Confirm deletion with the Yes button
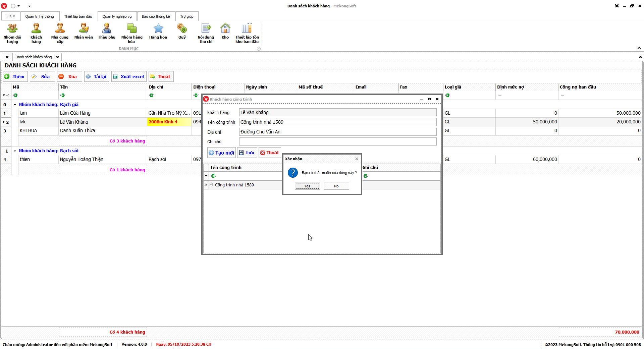 click(307, 186)
